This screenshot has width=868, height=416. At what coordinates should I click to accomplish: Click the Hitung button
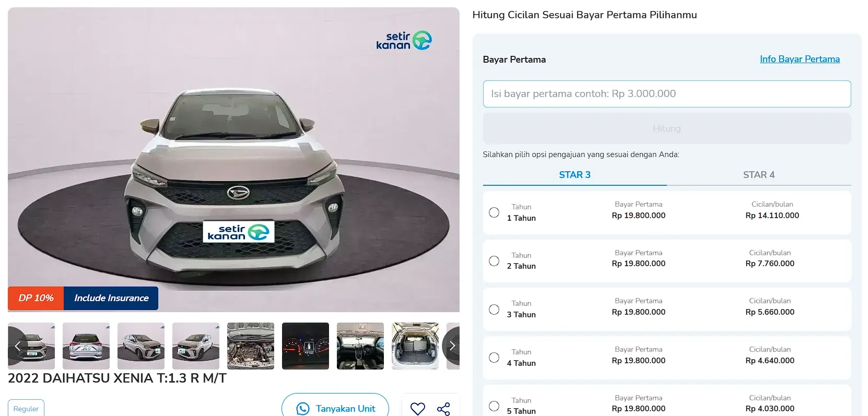coord(667,128)
